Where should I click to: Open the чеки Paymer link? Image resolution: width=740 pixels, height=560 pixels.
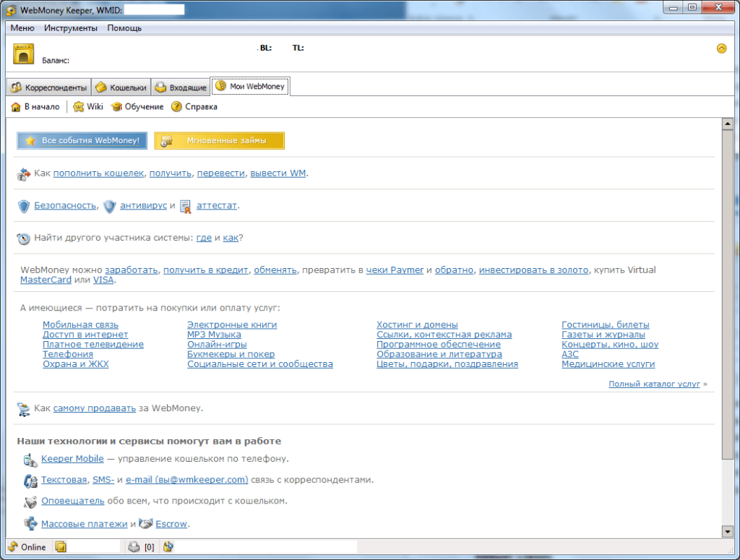(395, 270)
